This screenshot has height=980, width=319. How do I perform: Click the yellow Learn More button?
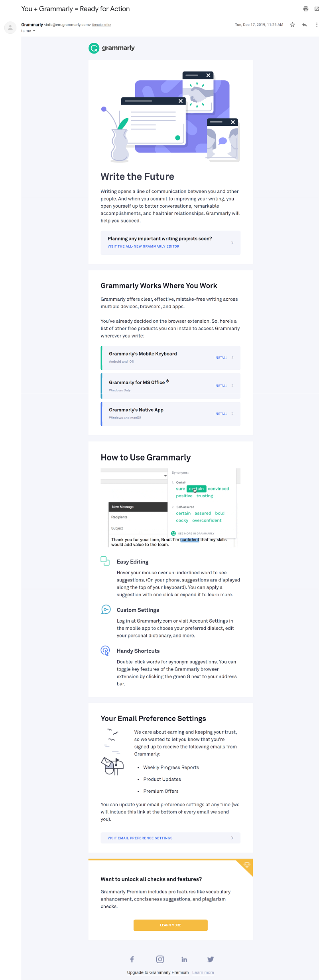171,925
